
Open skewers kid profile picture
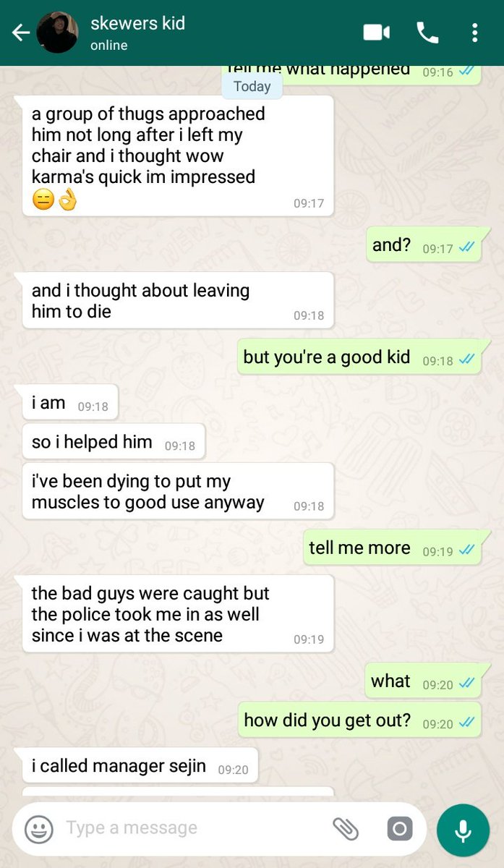[x=57, y=33]
